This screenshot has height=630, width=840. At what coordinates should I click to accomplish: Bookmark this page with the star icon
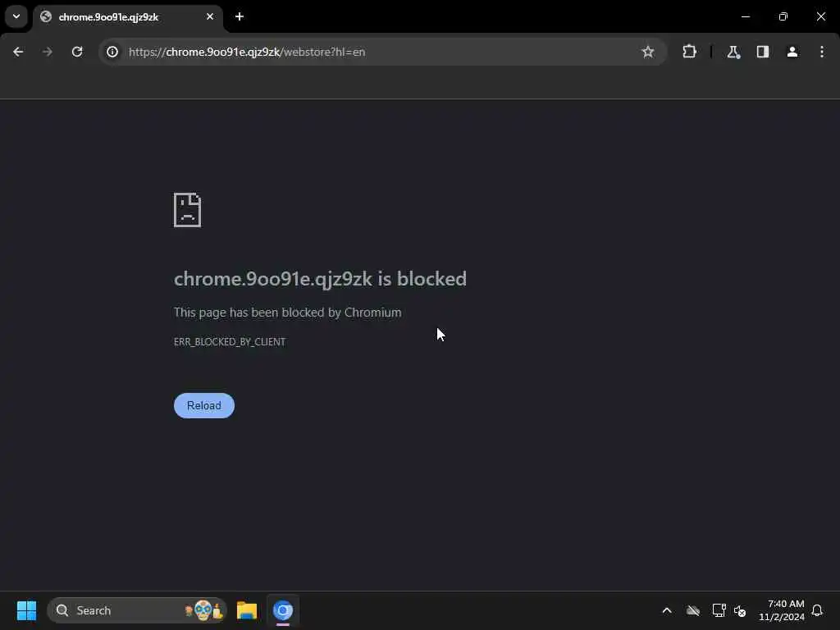point(648,52)
